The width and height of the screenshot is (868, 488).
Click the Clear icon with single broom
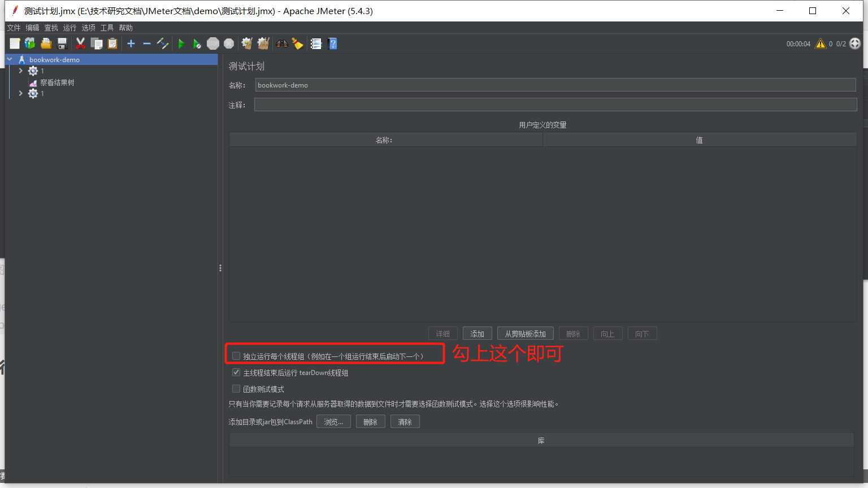tap(247, 43)
